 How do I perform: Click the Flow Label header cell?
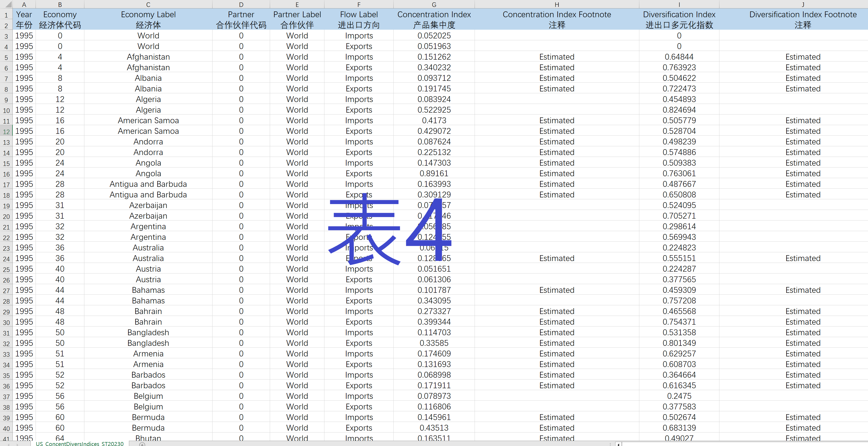click(x=358, y=15)
